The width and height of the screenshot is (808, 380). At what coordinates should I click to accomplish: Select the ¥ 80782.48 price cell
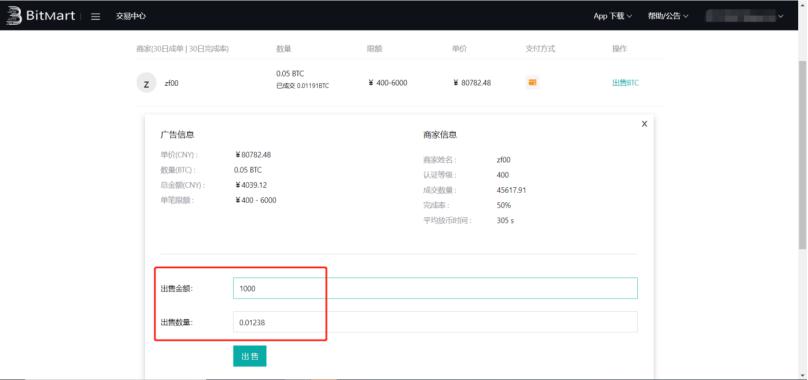472,82
